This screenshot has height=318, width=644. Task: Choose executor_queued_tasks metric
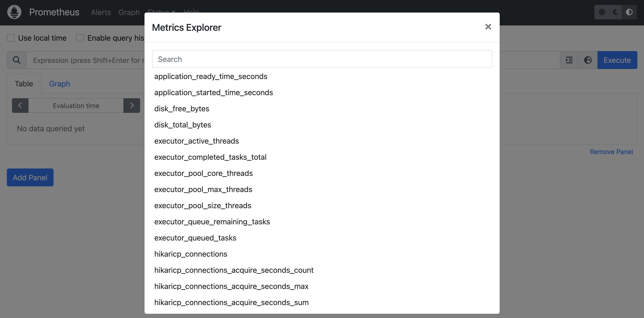click(x=195, y=238)
